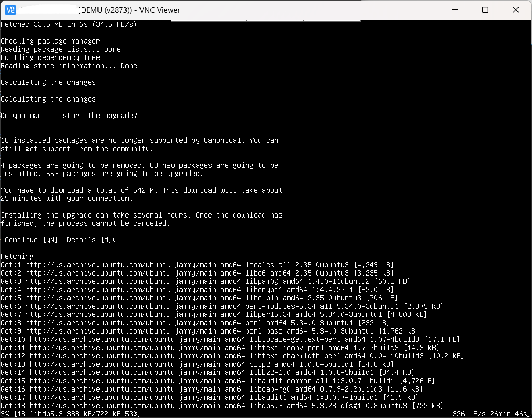Image resolution: width=532 pixels, height=418 pixels.
Task: Minimize the VNC Viewer window
Action: click(x=455, y=10)
